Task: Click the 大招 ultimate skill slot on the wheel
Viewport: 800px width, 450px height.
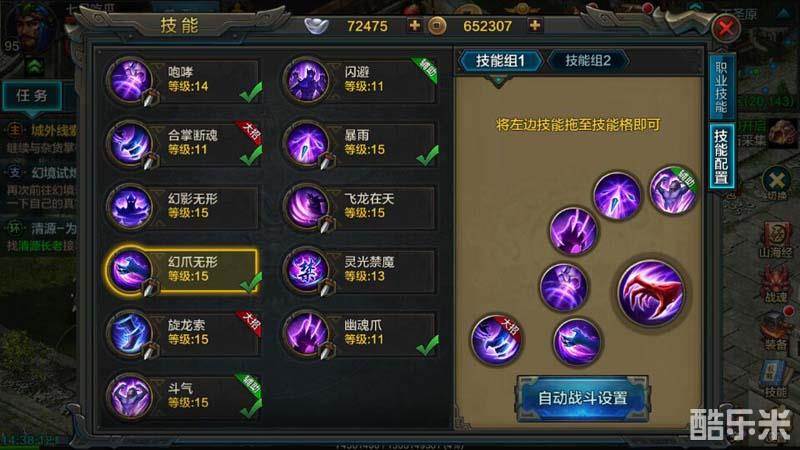Action: 496,339
